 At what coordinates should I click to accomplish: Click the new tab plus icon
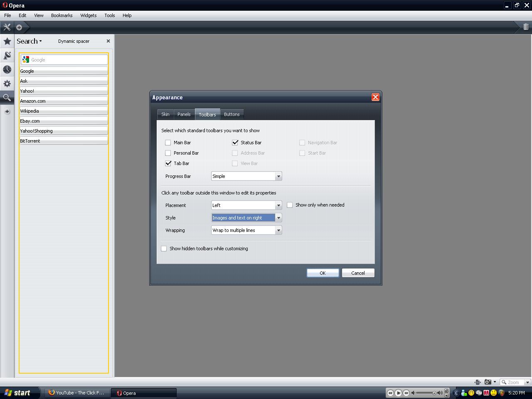click(x=19, y=27)
